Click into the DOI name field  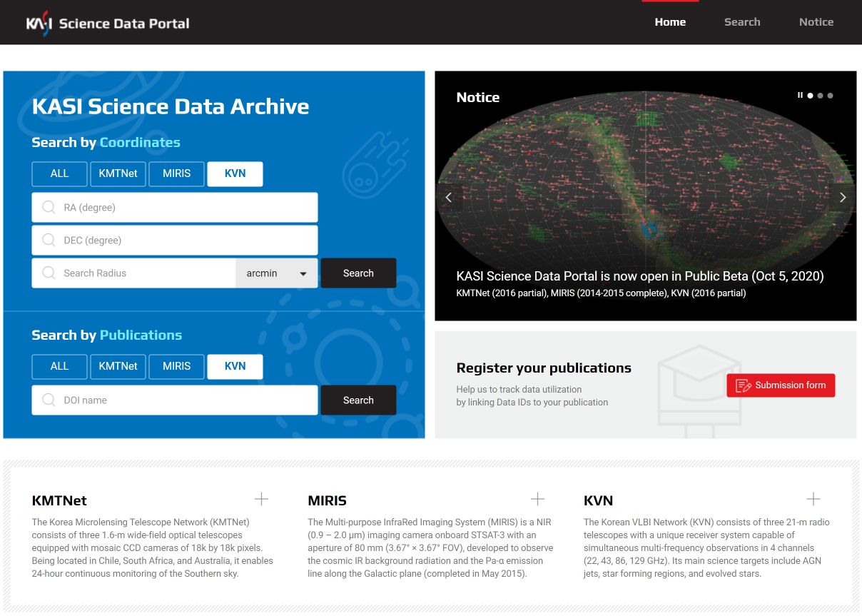[x=175, y=400]
